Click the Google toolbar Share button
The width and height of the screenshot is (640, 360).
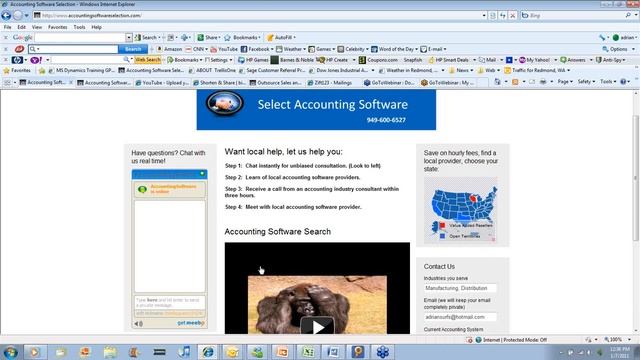[209, 38]
